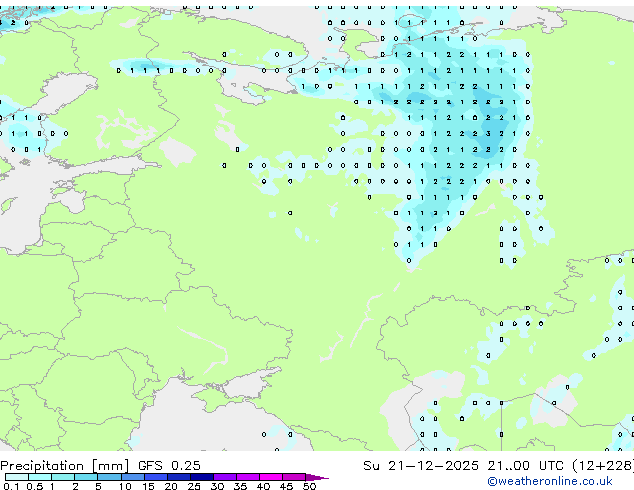
Task: Click the "30" legend scale label
Action: (x=217, y=486)
